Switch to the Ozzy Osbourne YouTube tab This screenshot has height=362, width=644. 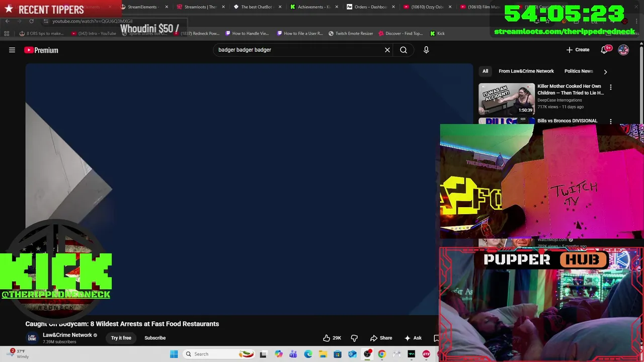(426, 7)
